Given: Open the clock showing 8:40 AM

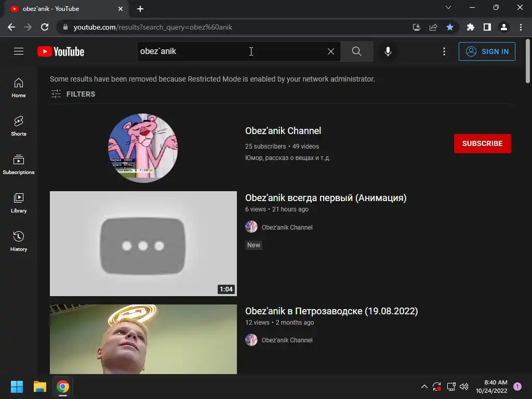Looking at the screenshot, I should (491, 387).
